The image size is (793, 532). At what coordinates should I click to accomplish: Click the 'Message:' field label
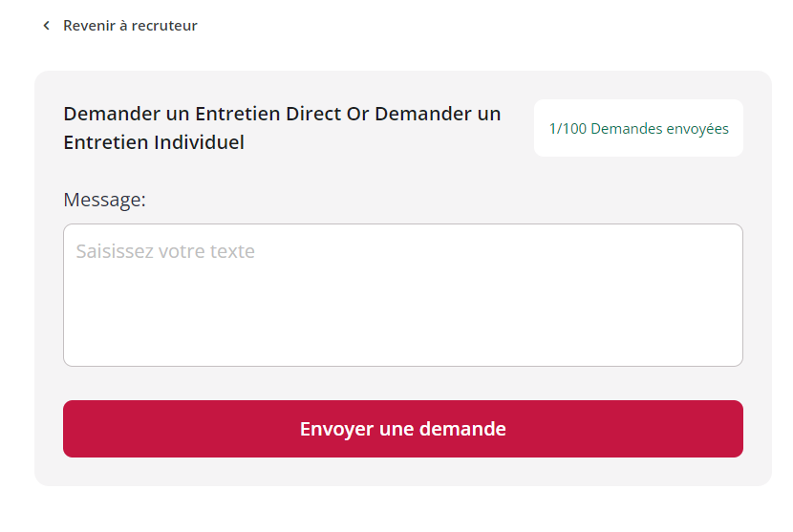coord(105,200)
